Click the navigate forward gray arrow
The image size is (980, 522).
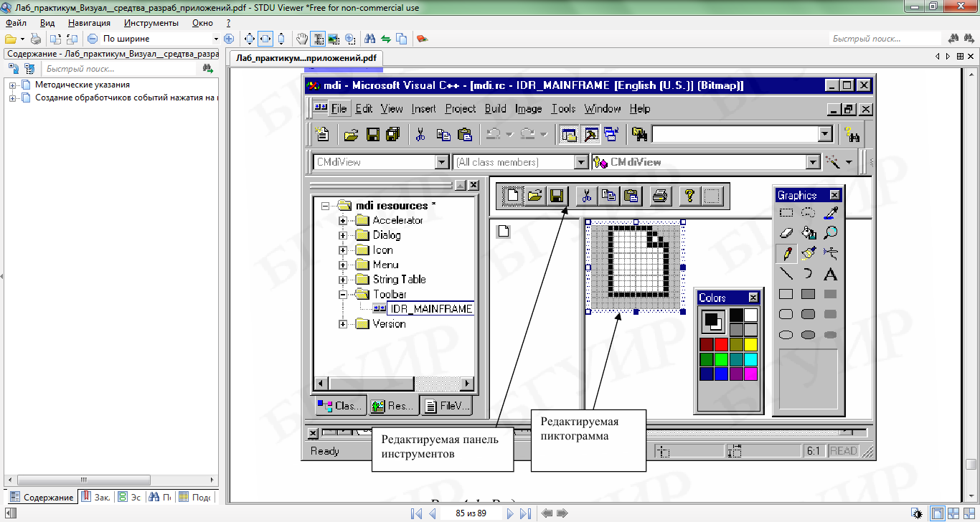pyautogui.click(x=562, y=513)
